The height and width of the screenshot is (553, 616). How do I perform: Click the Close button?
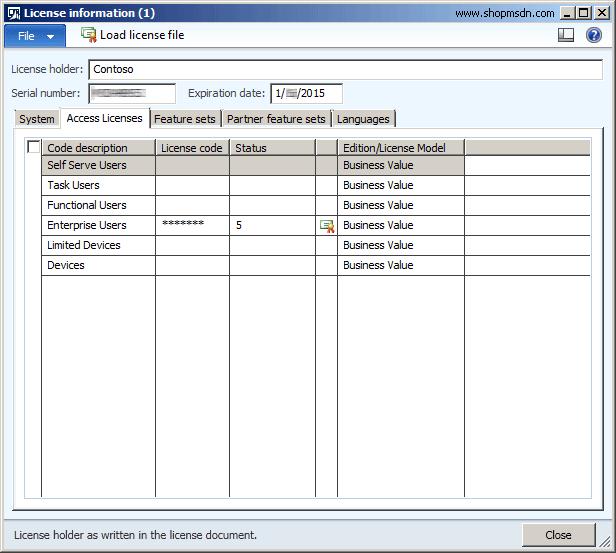coord(558,535)
